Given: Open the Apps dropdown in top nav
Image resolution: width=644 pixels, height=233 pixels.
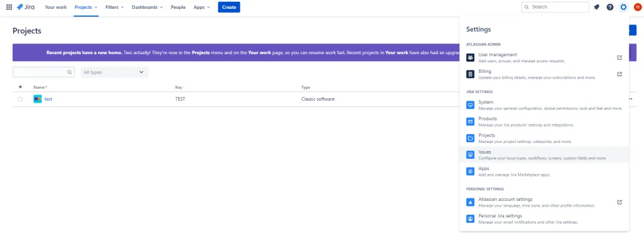Looking at the screenshot, I should click(x=202, y=7).
